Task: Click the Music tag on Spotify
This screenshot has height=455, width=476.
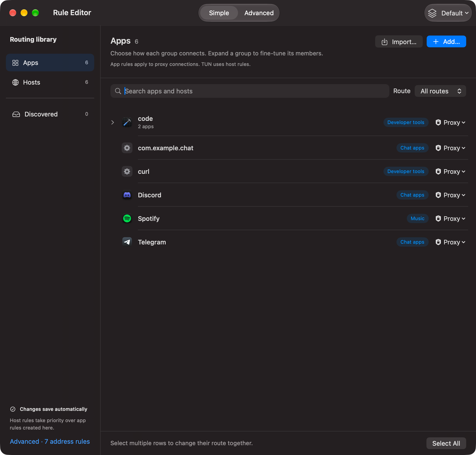Action: 418,218
